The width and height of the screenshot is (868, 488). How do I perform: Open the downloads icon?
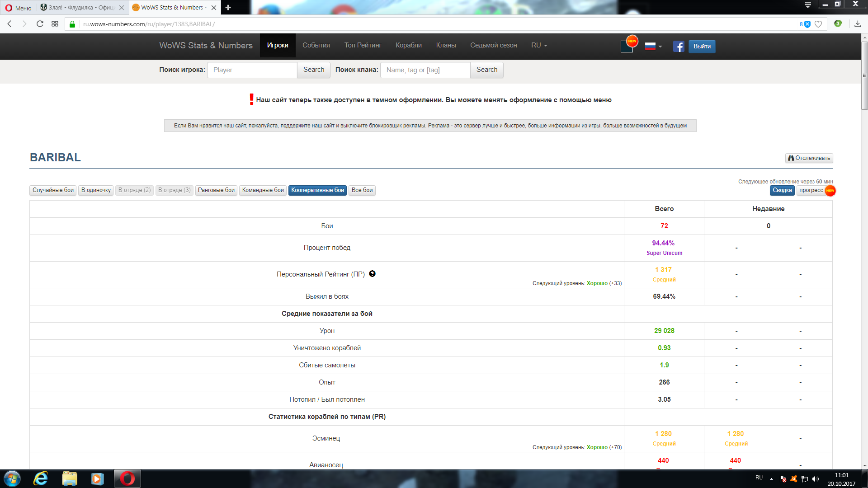pyautogui.click(x=858, y=24)
